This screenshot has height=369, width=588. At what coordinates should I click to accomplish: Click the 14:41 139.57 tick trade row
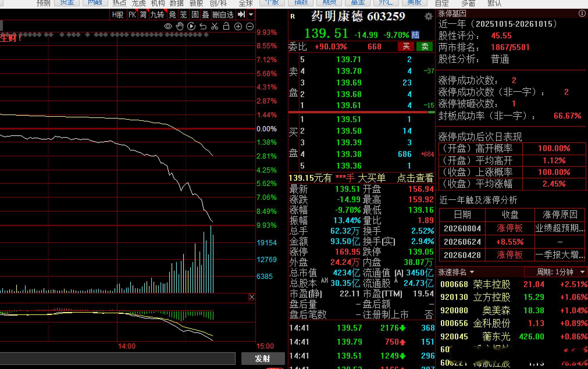[x=361, y=328]
